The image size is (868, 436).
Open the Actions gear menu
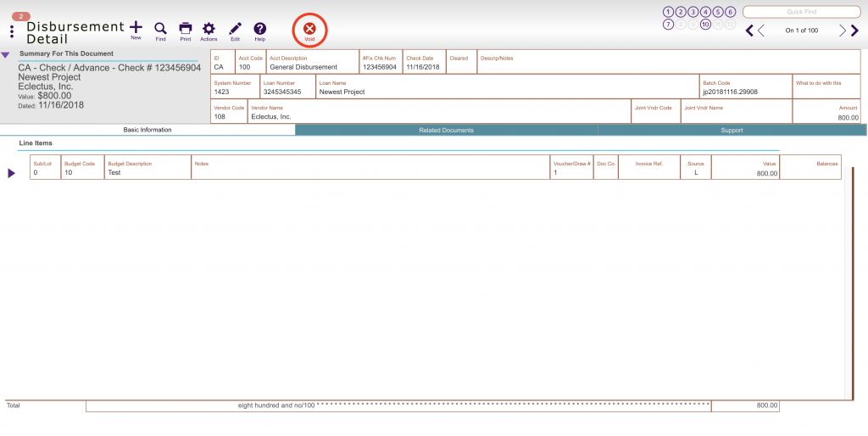point(209,29)
